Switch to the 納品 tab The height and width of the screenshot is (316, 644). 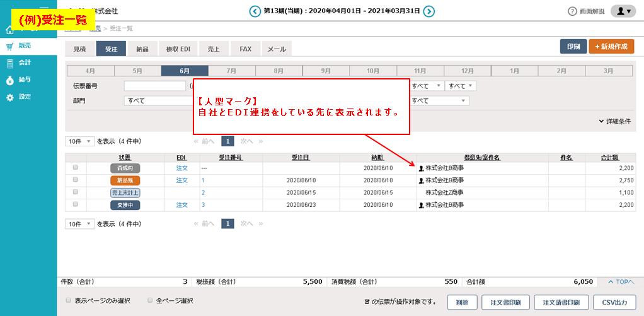(x=144, y=49)
